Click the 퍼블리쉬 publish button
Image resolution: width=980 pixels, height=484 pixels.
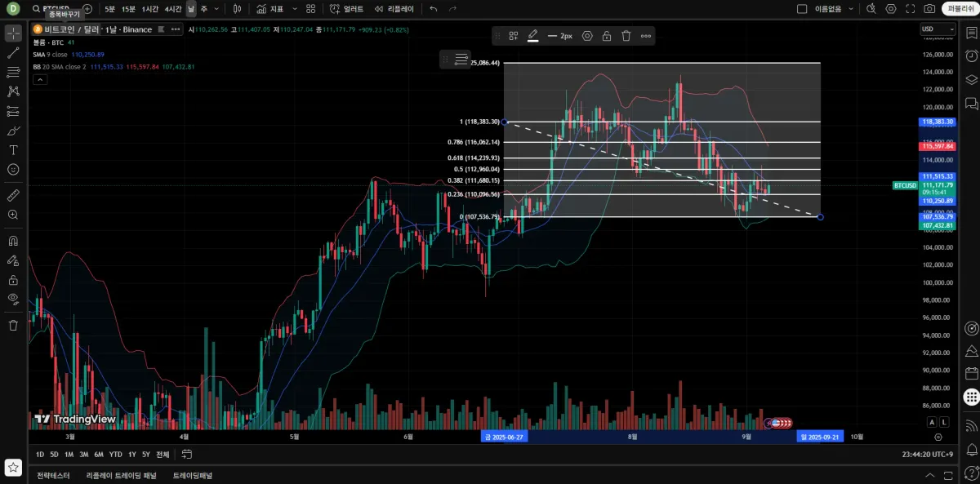pos(959,8)
